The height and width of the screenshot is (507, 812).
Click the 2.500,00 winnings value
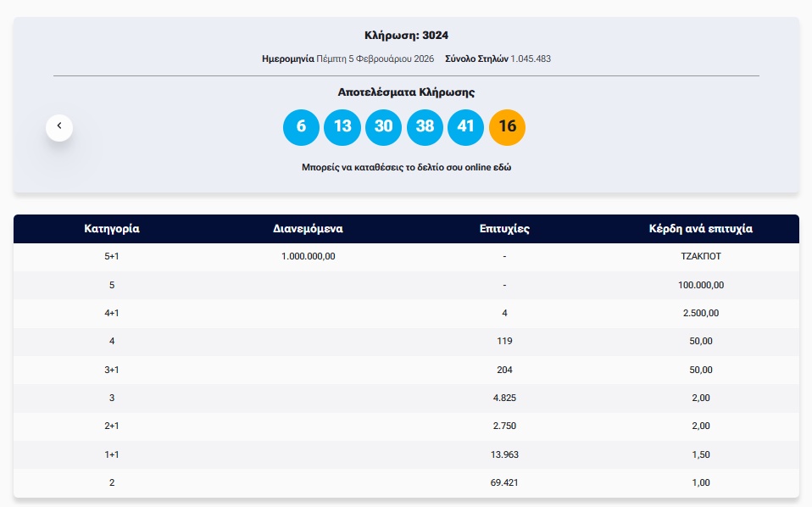701,313
